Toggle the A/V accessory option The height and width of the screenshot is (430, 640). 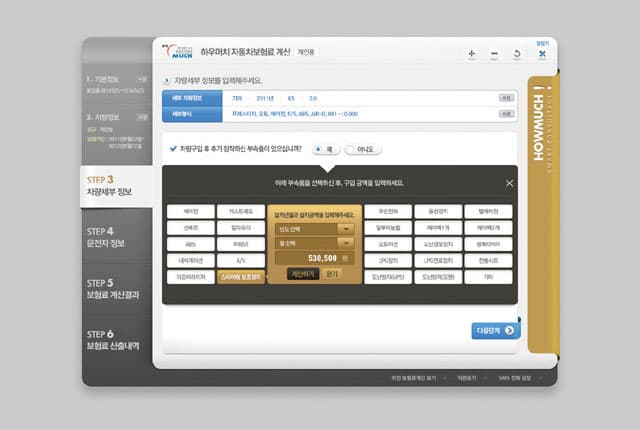[x=241, y=260]
